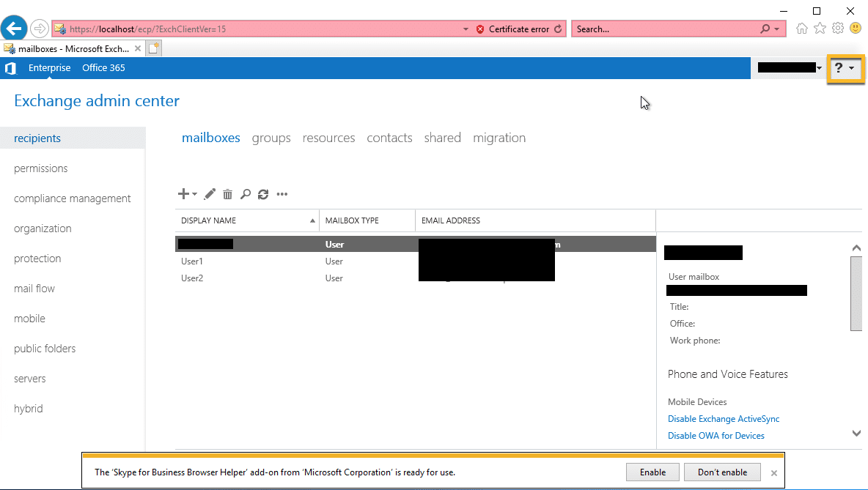Select permissions in the left sidebar
The width and height of the screenshot is (868, 490).
pos(40,168)
